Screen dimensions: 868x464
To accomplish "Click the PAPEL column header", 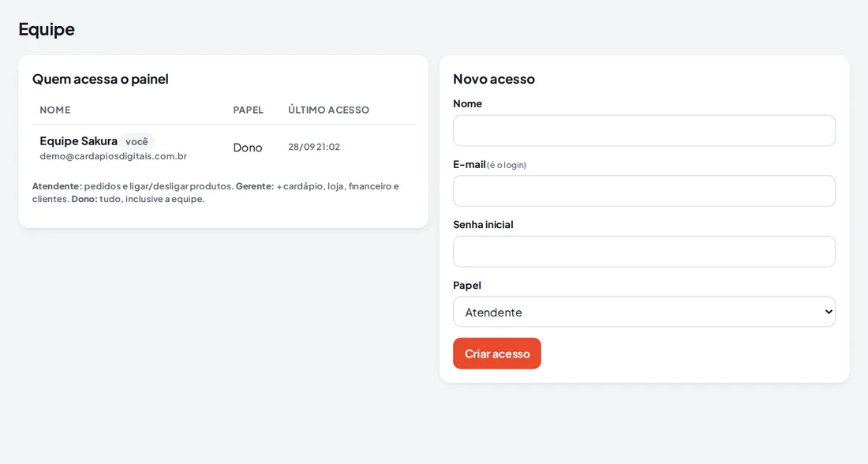I will point(248,110).
